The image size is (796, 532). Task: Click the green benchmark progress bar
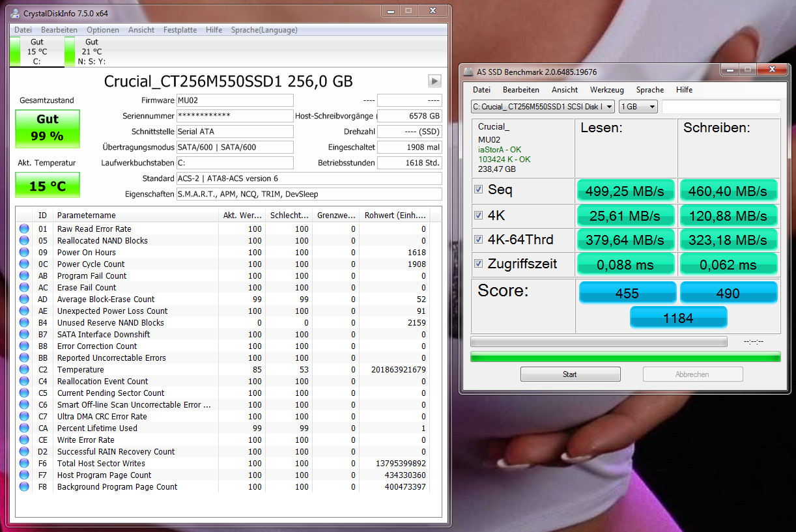point(625,357)
